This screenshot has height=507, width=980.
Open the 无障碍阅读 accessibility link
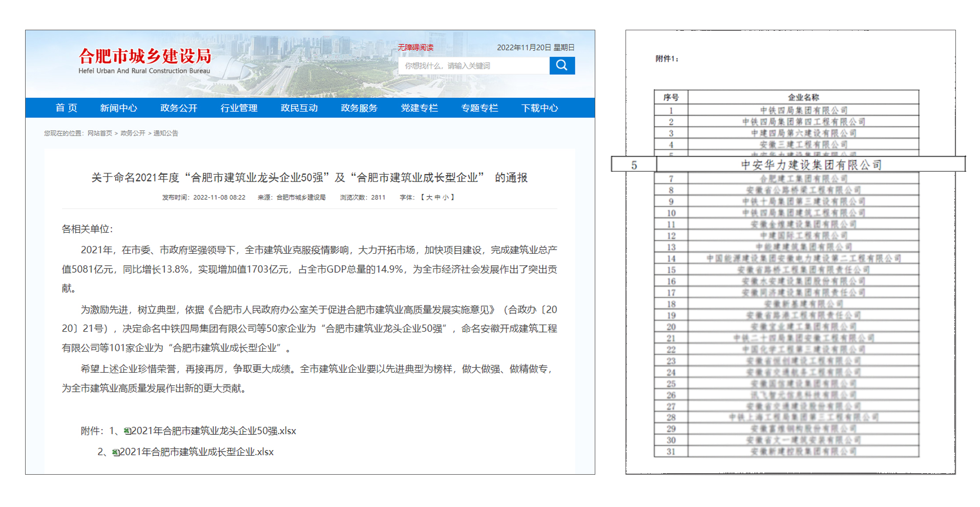click(415, 47)
